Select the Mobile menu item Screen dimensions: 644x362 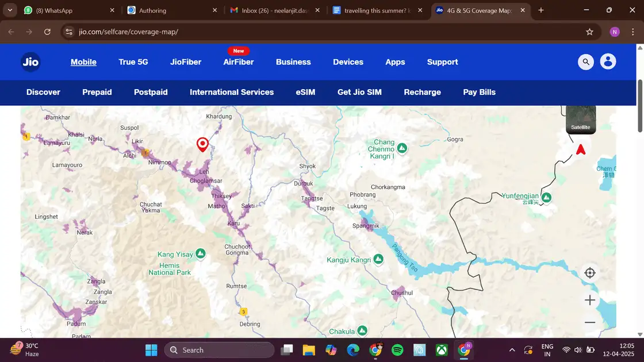[x=83, y=61]
